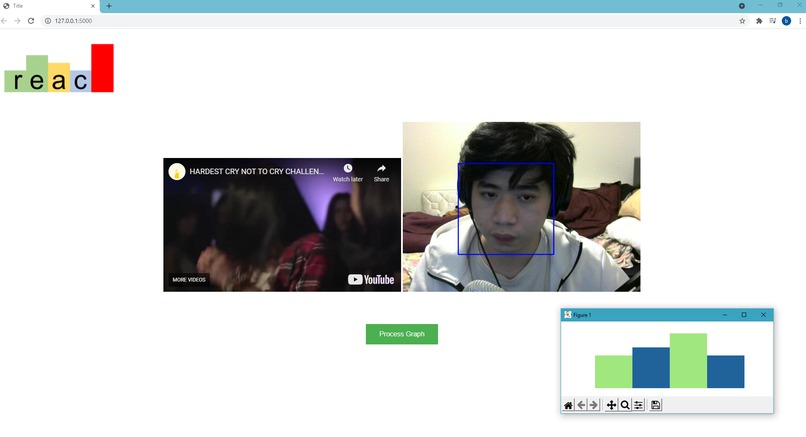Open the browser extensions puzzle icon
Image resolution: width=806 pixels, height=437 pixels.
[x=759, y=21]
